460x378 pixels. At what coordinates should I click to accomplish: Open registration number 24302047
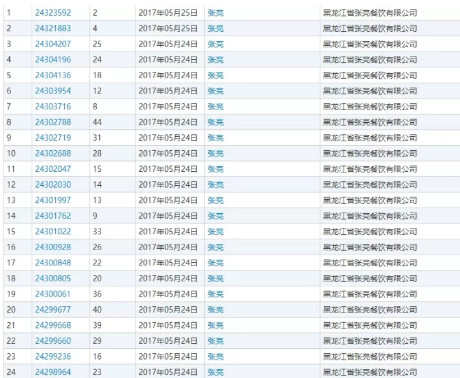[x=53, y=169]
